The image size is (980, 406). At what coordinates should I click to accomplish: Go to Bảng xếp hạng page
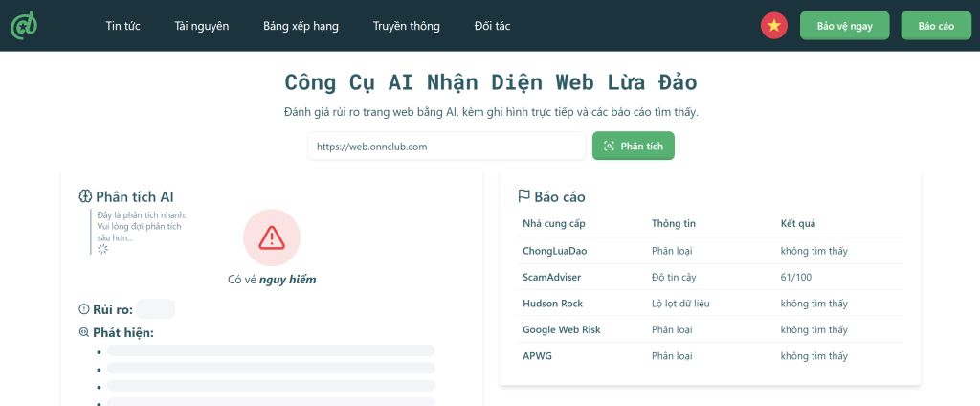click(301, 26)
